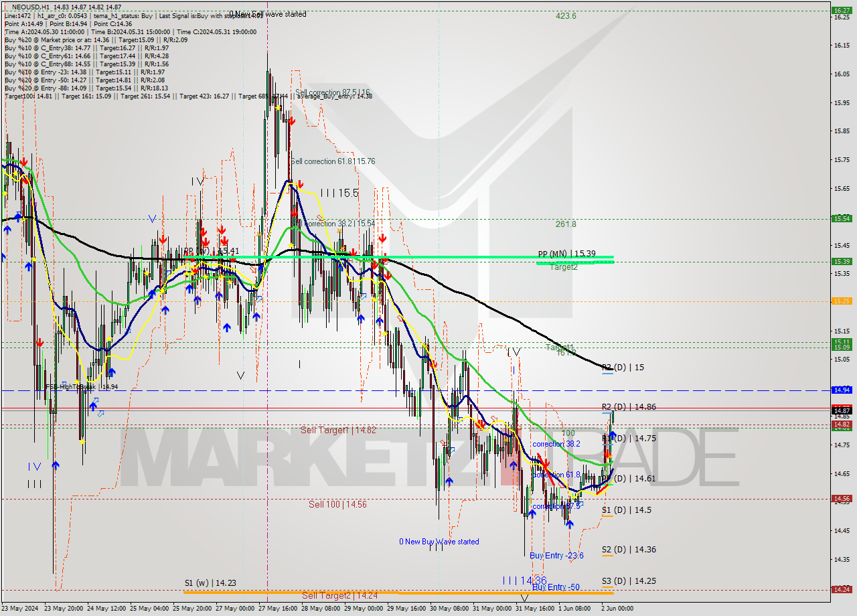This screenshot has height=616, width=857.
Task: Click the 'S1 (w) | 14.23' weekly support label
Action: pos(210,583)
